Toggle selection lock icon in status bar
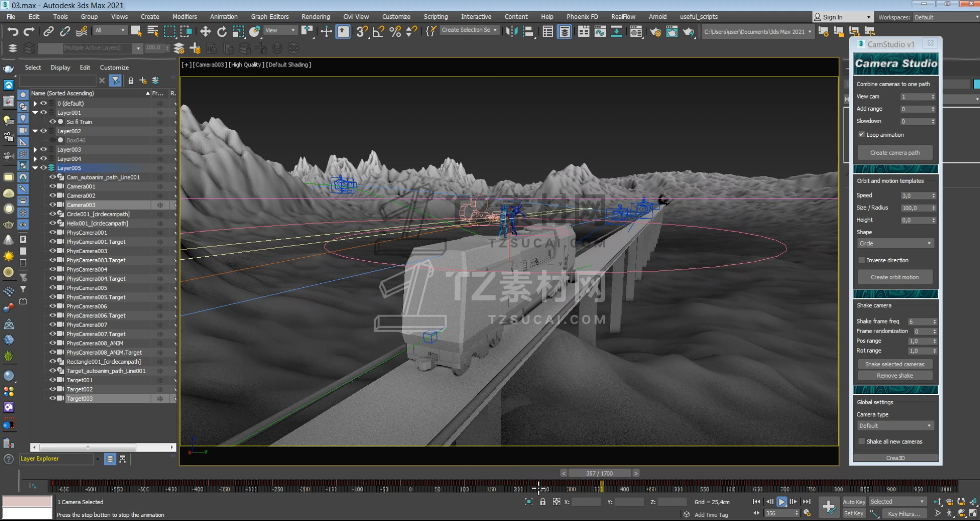 pyautogui.click(x=543, y=502)
